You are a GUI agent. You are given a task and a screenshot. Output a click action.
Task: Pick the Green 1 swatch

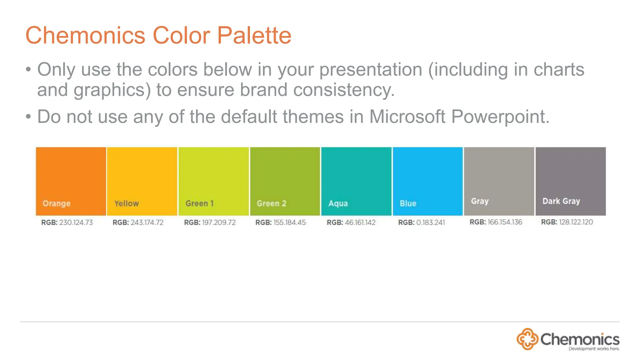[x=214, y=181]
